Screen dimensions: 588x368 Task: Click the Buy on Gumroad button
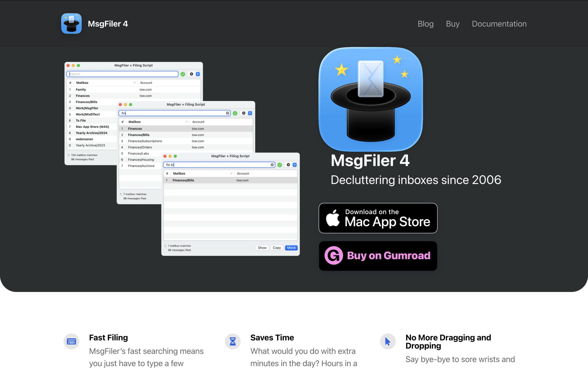378,256
